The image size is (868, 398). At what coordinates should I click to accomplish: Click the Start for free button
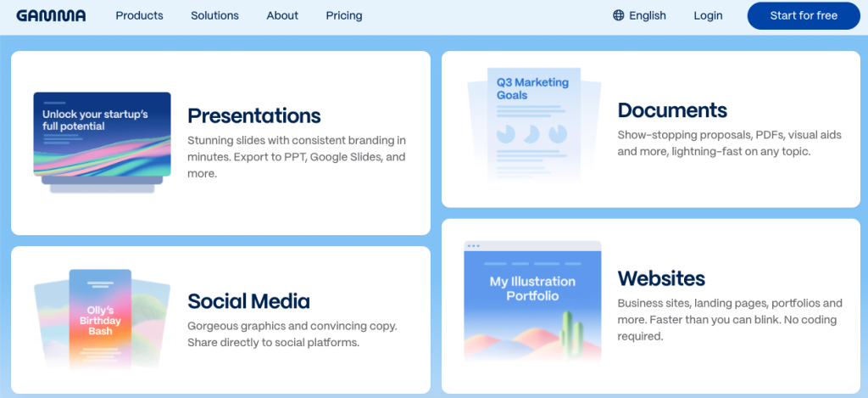click(x=804, y=15)
